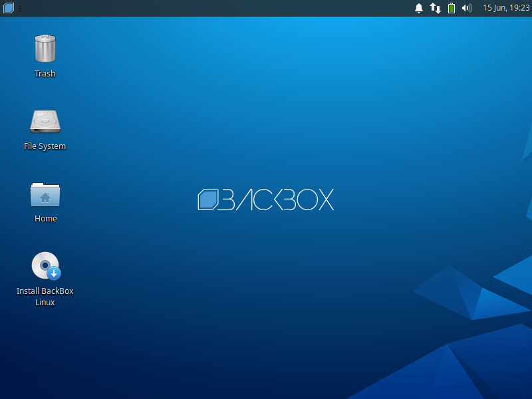Viewport: 532px width, 399px height.
Task: Click the blue download arrow badge
Action: pos(55,273)
